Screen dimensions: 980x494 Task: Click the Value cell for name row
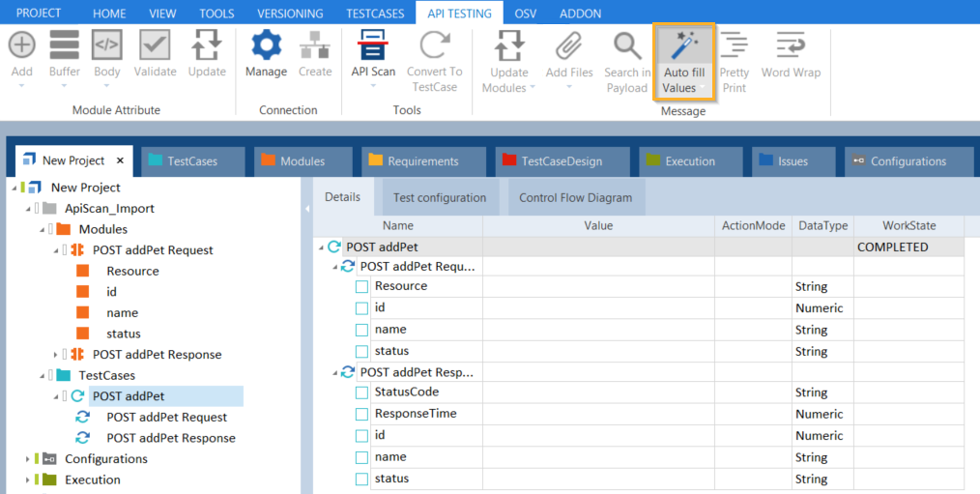[x=598, y=330]
